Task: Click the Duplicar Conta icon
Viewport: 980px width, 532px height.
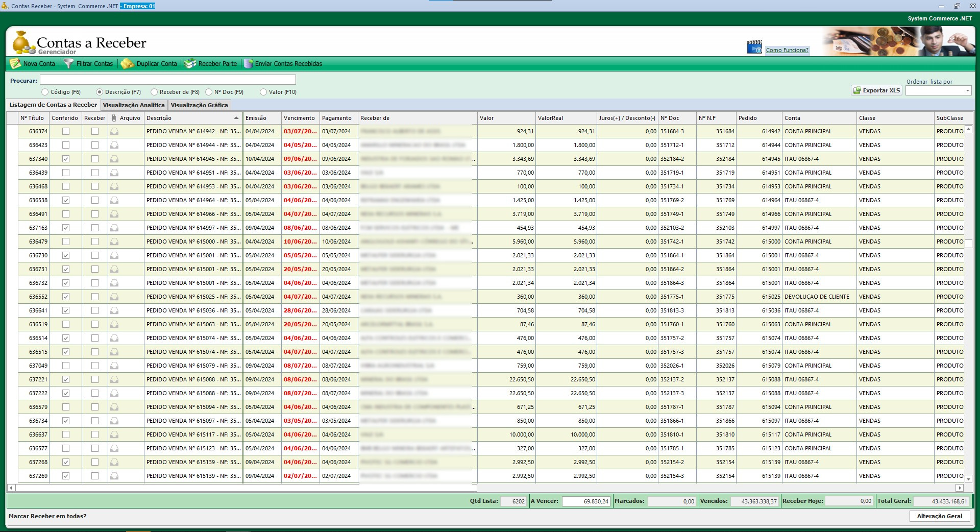Action: click(x=127, y=64)
